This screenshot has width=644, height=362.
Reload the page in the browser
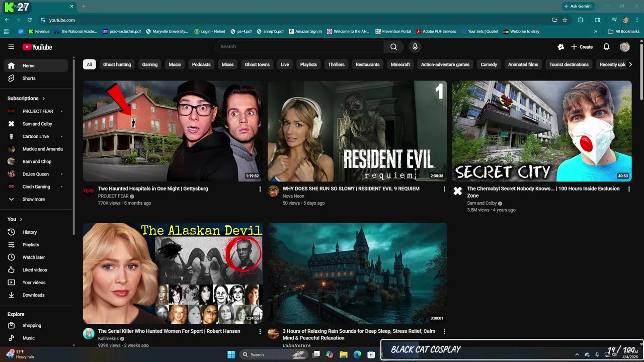(x=29, y=20)
